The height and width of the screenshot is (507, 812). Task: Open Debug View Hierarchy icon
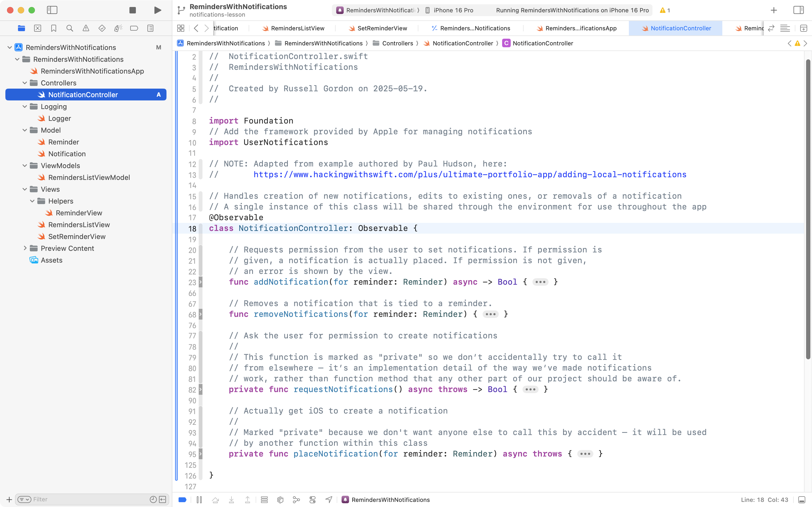click(x=280, y=500)
